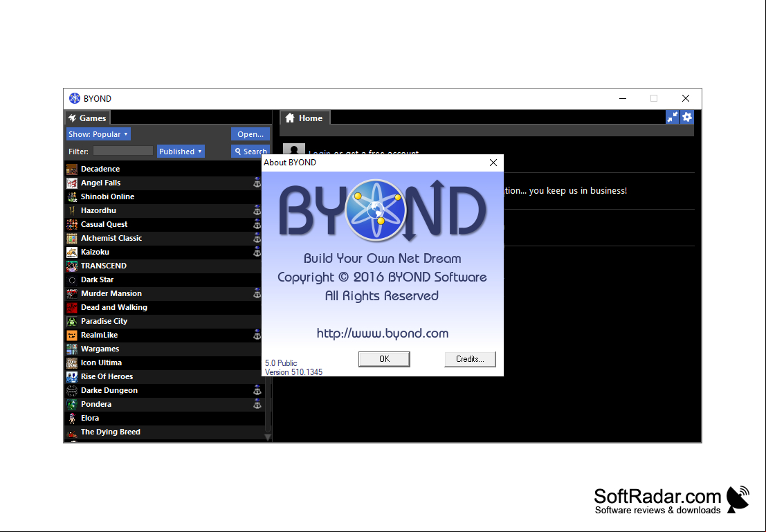Click the Wargames game icon

[x=72, y=349]
